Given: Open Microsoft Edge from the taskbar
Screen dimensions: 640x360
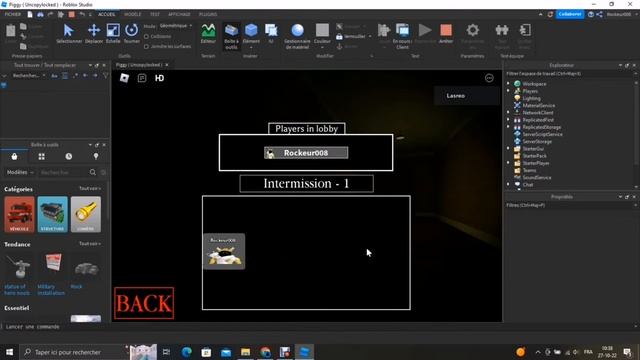Looking at the screenshot, I should click(x=187, y=352).
